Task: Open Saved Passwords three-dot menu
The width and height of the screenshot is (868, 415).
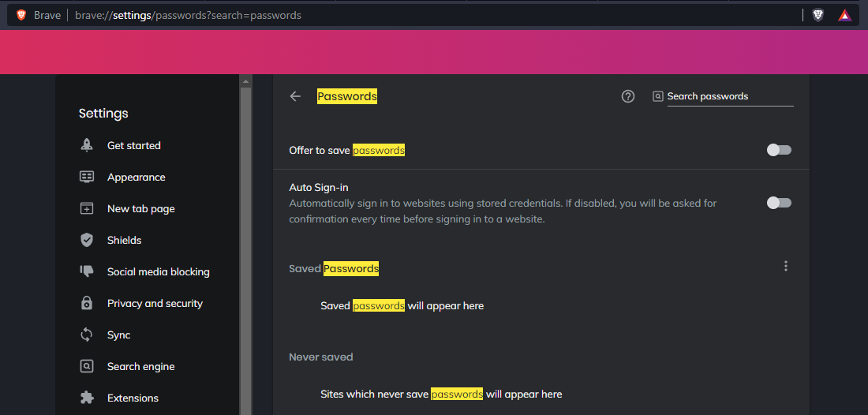Action: coord(785,266)
